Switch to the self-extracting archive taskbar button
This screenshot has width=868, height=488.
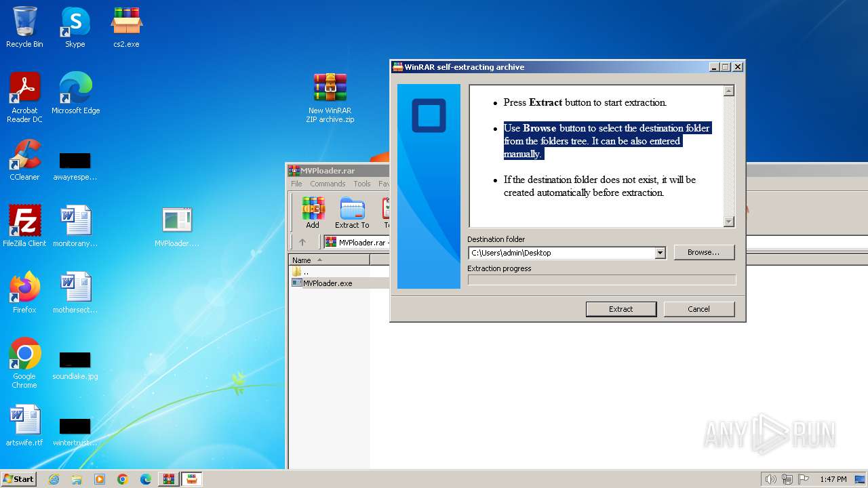192,479
